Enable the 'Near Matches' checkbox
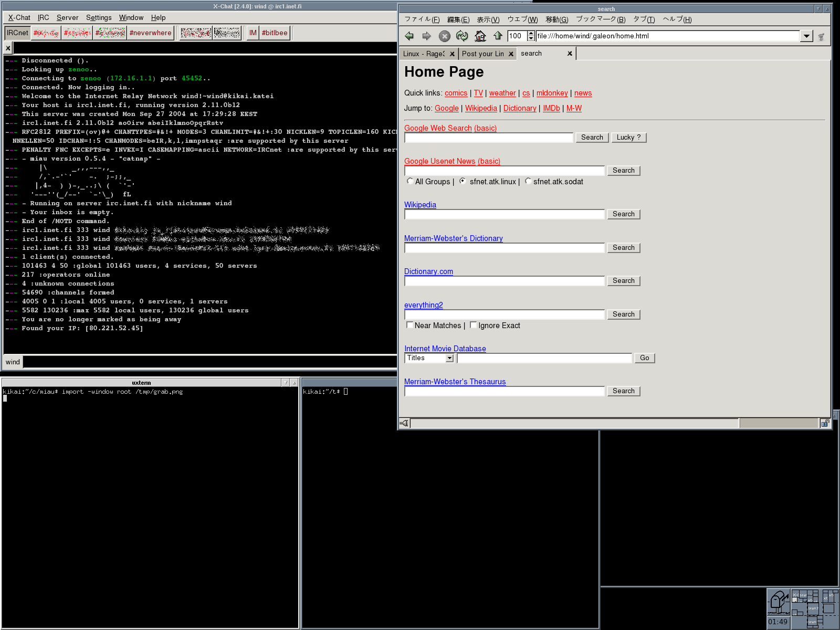 tap(410, 325)
